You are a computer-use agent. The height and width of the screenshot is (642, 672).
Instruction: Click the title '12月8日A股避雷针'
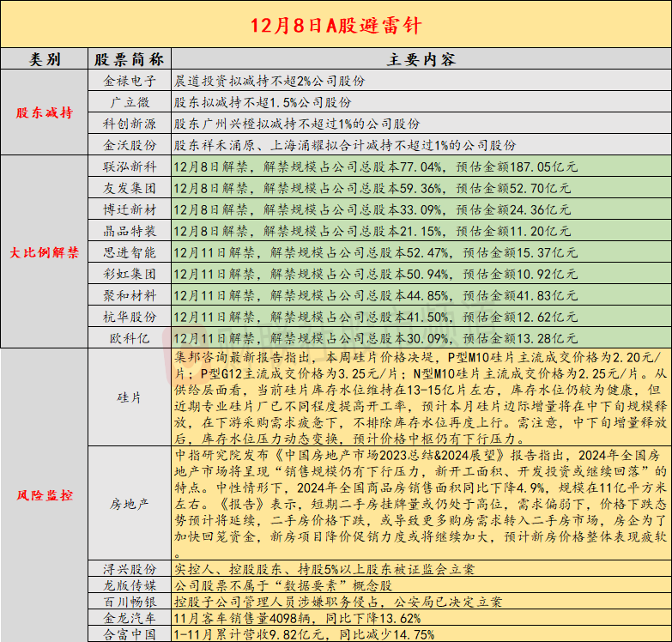pyautogui.click(x=336, y=25)
